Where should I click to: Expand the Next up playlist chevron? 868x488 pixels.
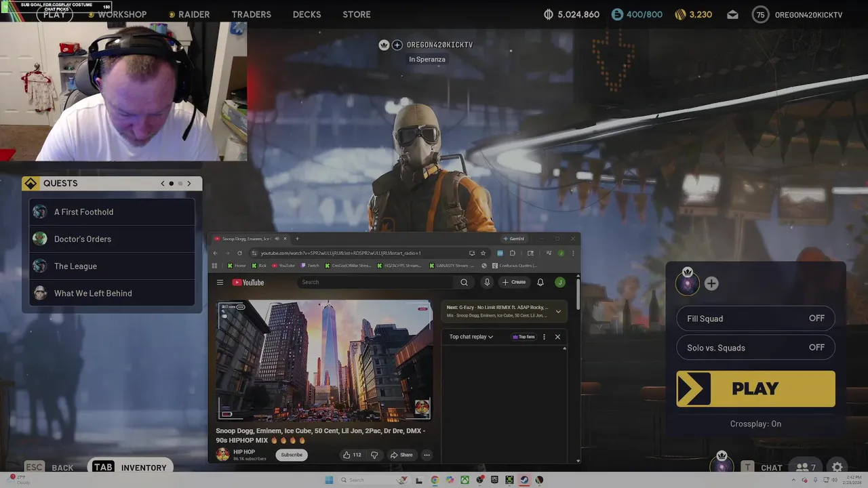click(558, 312)
